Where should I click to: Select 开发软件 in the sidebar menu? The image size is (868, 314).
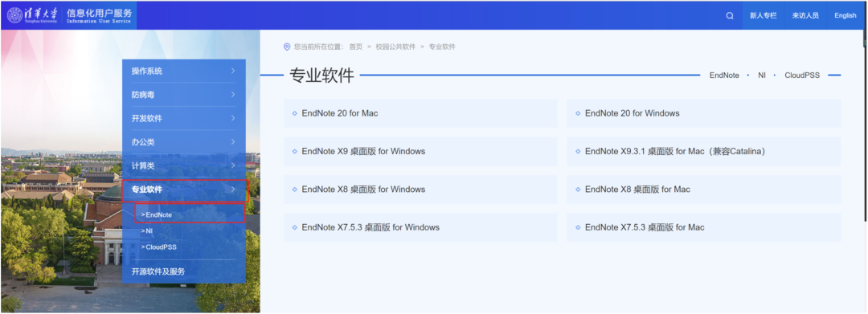tap(184, 118)
